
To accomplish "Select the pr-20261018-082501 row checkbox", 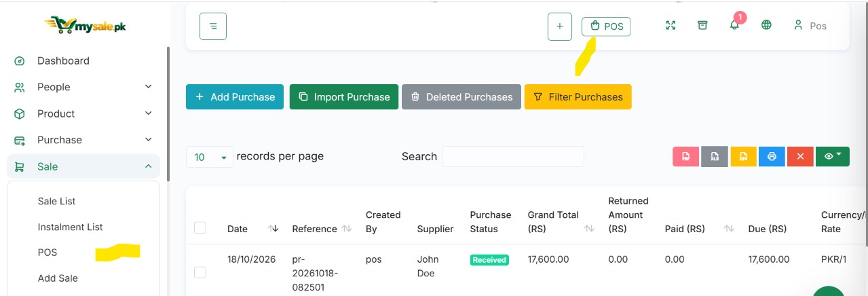I will tap(200, 272).
